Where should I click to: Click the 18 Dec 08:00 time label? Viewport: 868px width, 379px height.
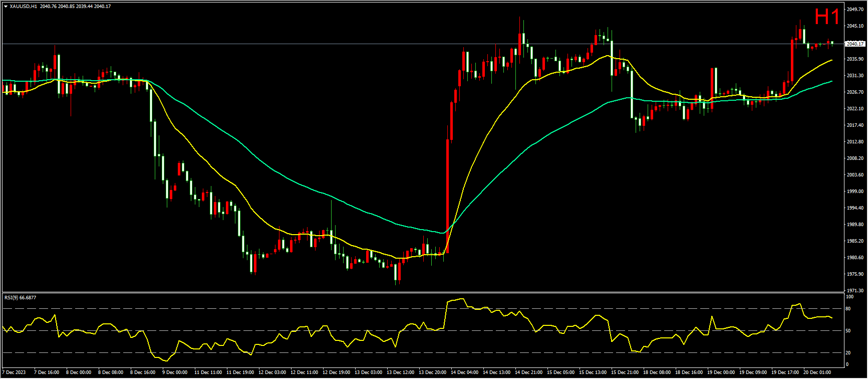657,372
